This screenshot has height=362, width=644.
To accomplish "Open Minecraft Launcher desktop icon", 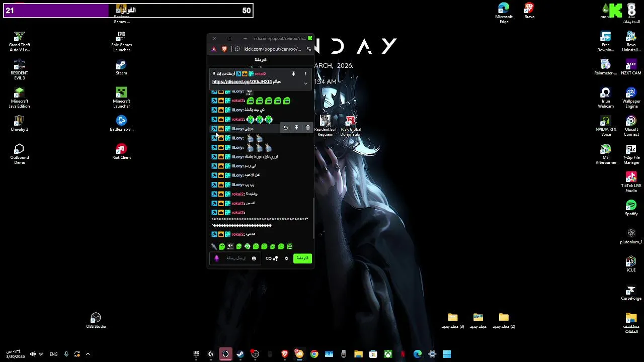I will coord(121,98).
